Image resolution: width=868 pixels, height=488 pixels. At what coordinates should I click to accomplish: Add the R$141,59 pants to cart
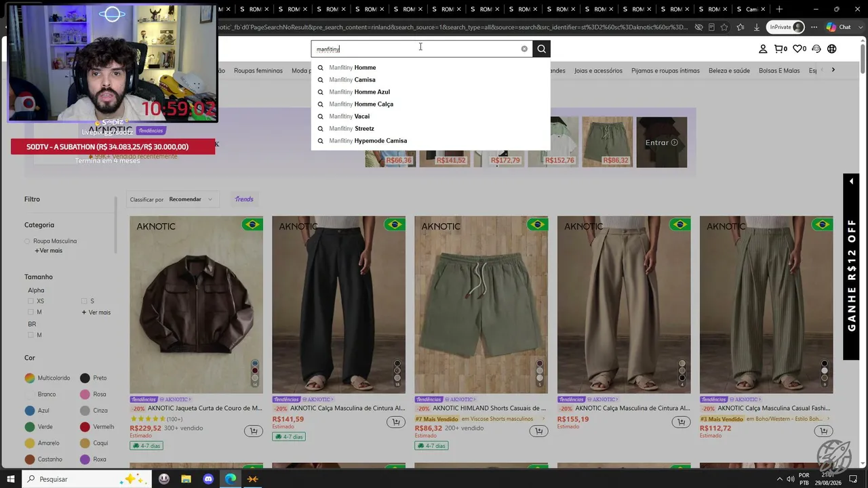396,422
